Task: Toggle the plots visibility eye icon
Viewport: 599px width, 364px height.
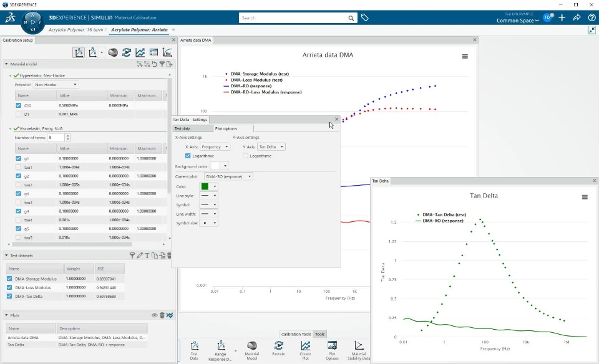Action: pos(154,315)
